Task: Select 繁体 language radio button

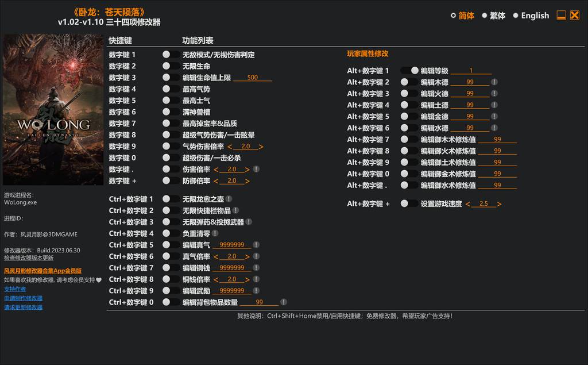Action: click(485, 16)
